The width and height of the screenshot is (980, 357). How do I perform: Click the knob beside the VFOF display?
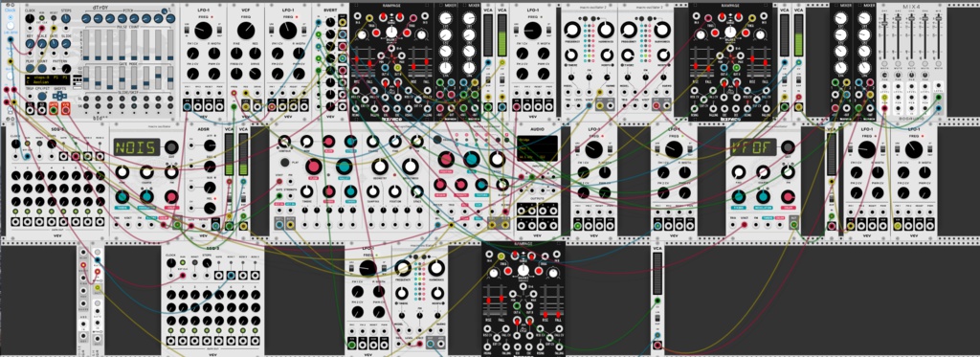pos(788,147)
